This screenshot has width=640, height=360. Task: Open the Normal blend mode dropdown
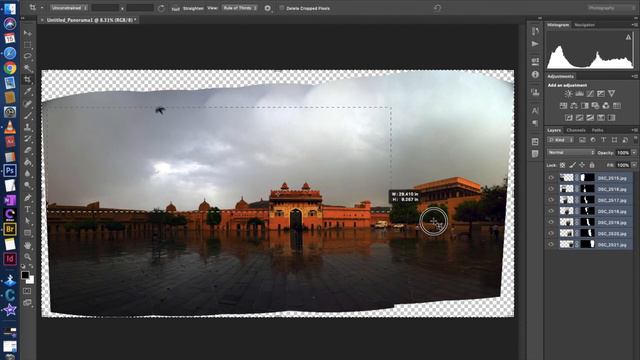[571, 152]
